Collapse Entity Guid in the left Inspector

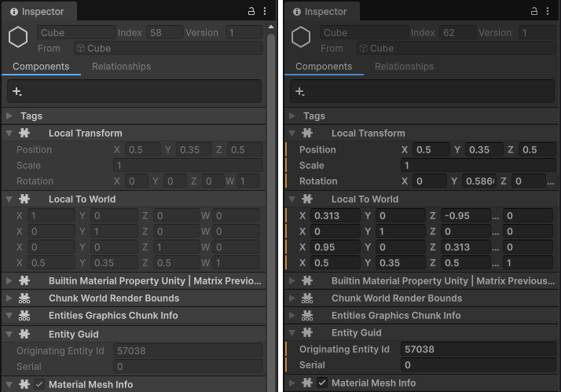point(9,334)
